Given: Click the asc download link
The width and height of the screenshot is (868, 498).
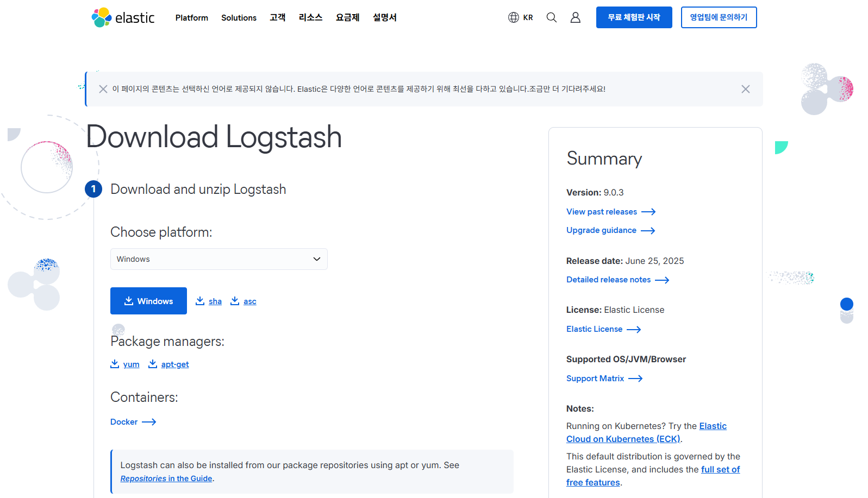Looking at the screenshot, I should click(250, 301).
